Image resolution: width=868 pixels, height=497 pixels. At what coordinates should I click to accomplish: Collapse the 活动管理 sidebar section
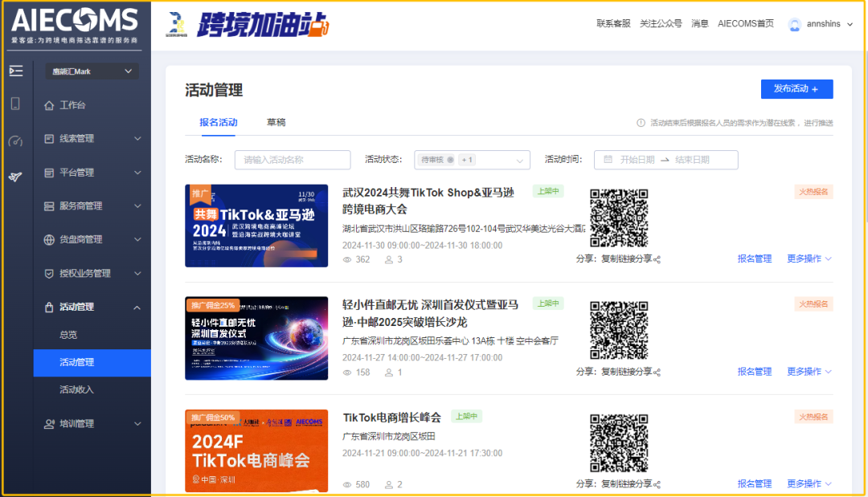(x=137, y=307)
